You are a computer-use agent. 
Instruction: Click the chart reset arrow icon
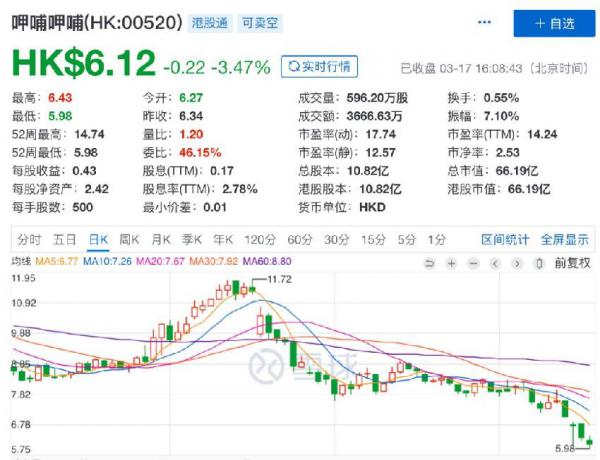(430, 263)
